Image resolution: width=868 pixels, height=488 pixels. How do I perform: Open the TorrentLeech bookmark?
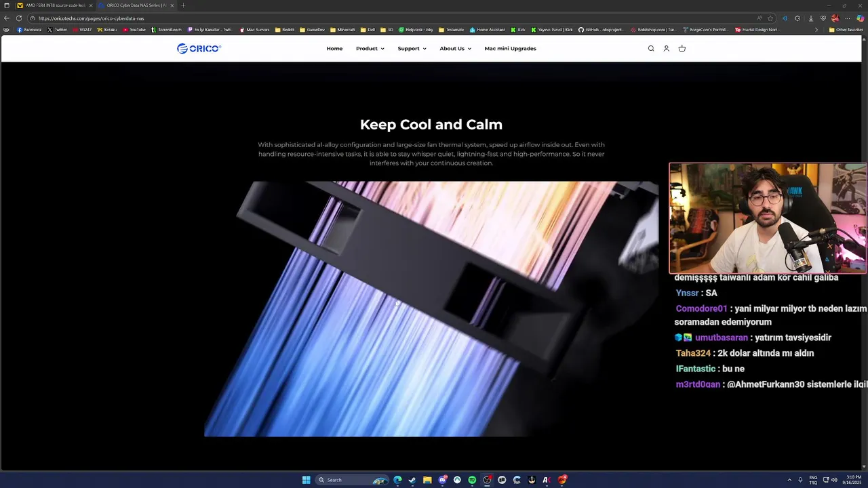166,30
